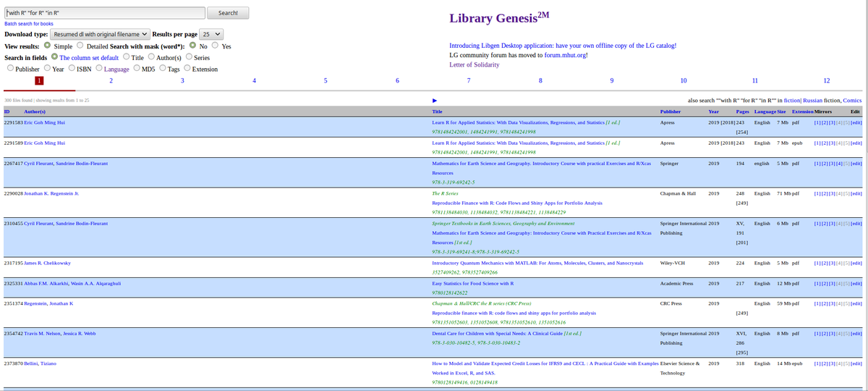
Task: Choose Yes for search with mask
Action: 215,46
